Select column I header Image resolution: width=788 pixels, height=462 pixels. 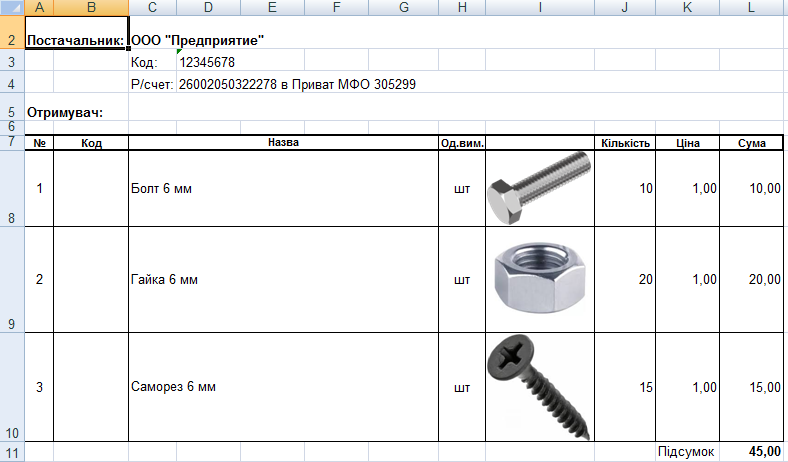(x=539, y=7)
